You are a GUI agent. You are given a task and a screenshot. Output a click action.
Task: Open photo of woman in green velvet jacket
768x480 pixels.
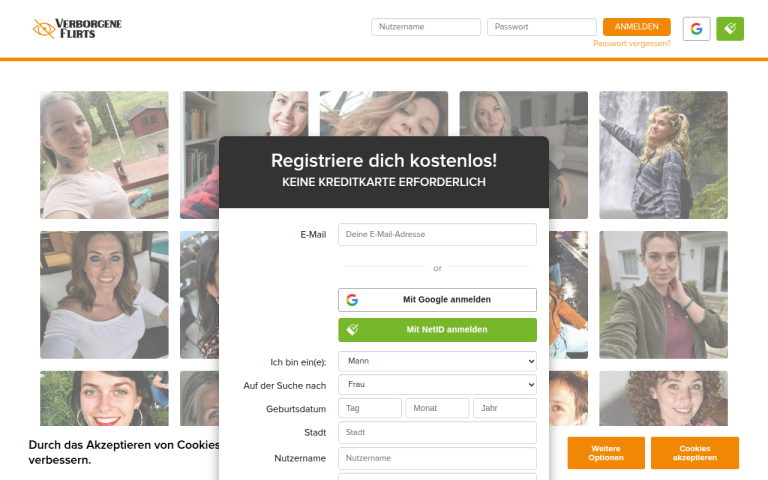663,295
